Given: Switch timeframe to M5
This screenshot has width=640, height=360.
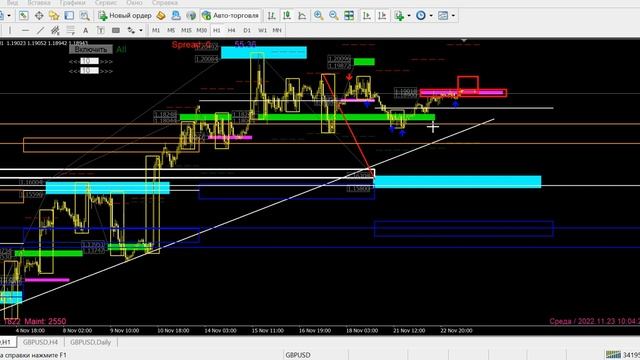Looking at the screenshot, I should (x=171, y=30).
